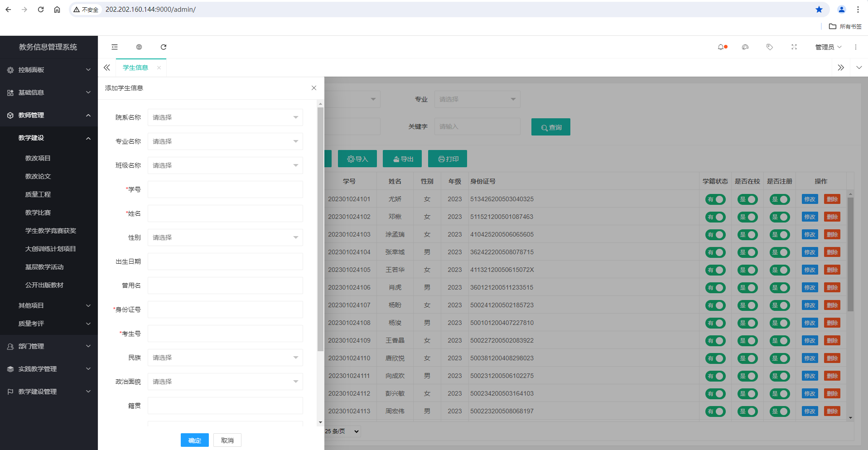The height and width of the screenshot is (450, 868).
Task: Click the browser back arrow
Action: point(8,10)
